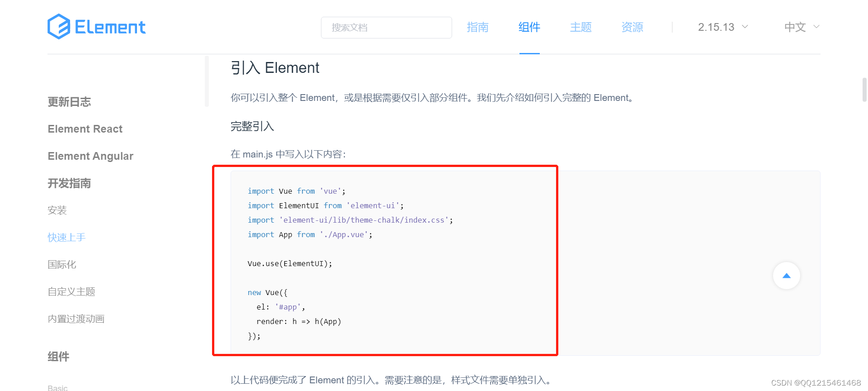Select 安装 in the sidebar
The width and height of the screenshot is (868, 391).
pos(57,210)
